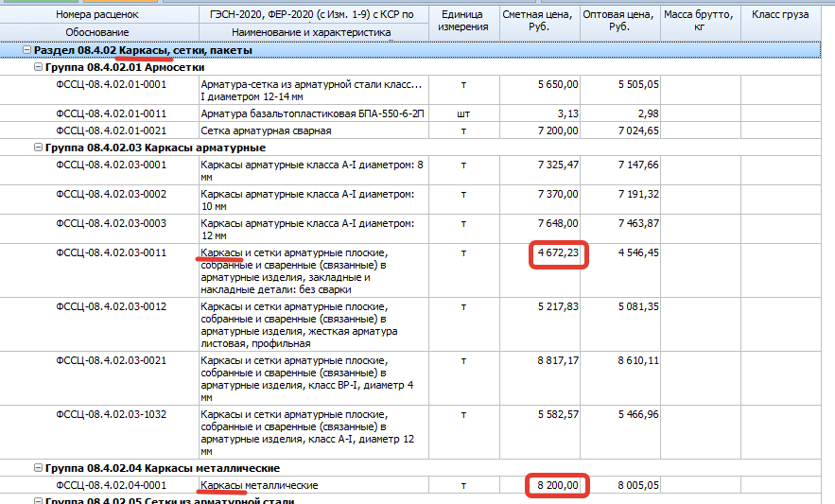
Task: Click estimate price 8 200,00
Action: 558,485
